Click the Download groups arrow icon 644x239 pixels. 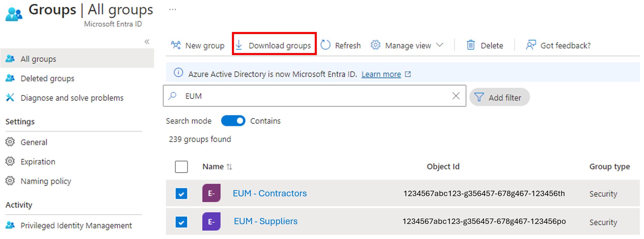239,45
